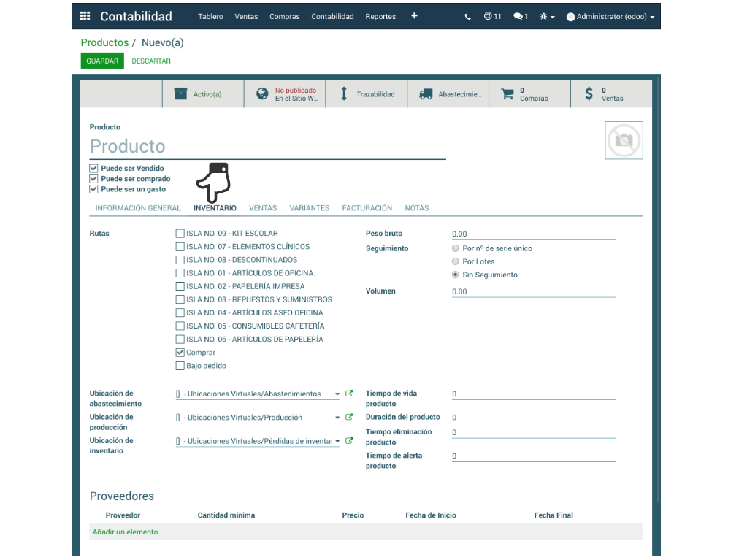Open the Ubicación de inventario dropdown
The image size is (747, 560).
tap(337, 441)
